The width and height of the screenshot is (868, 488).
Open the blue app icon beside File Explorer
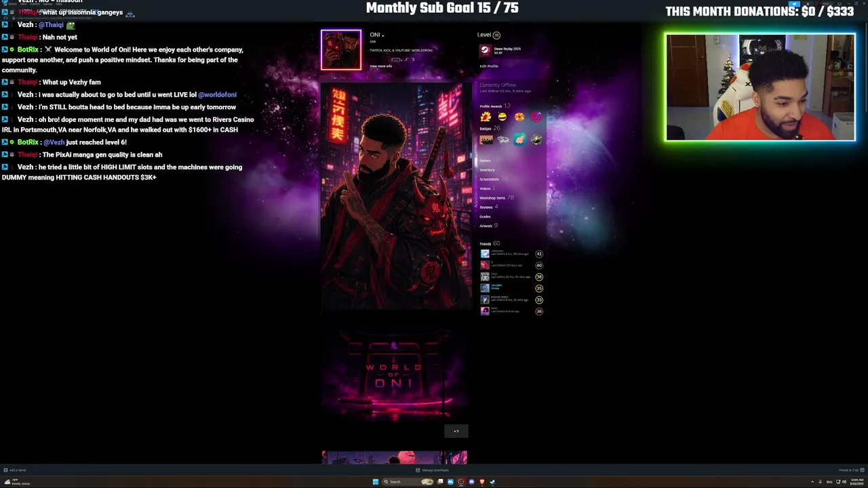[450, 482]
